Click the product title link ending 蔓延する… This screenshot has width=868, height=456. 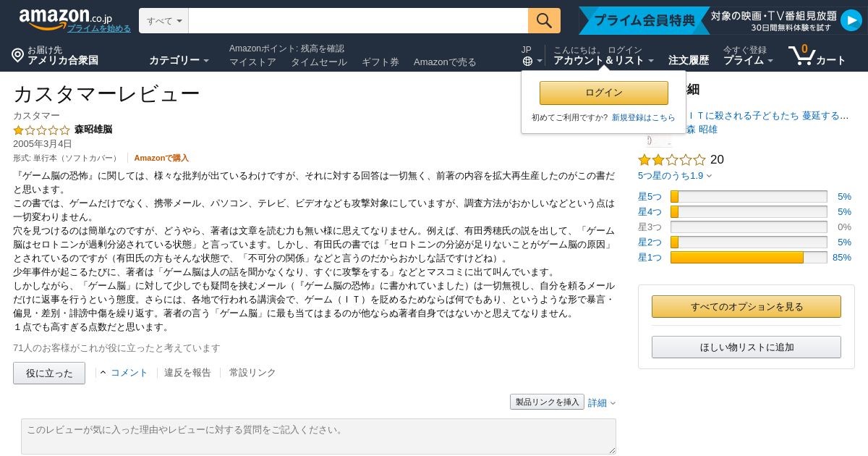coord(767,115)
